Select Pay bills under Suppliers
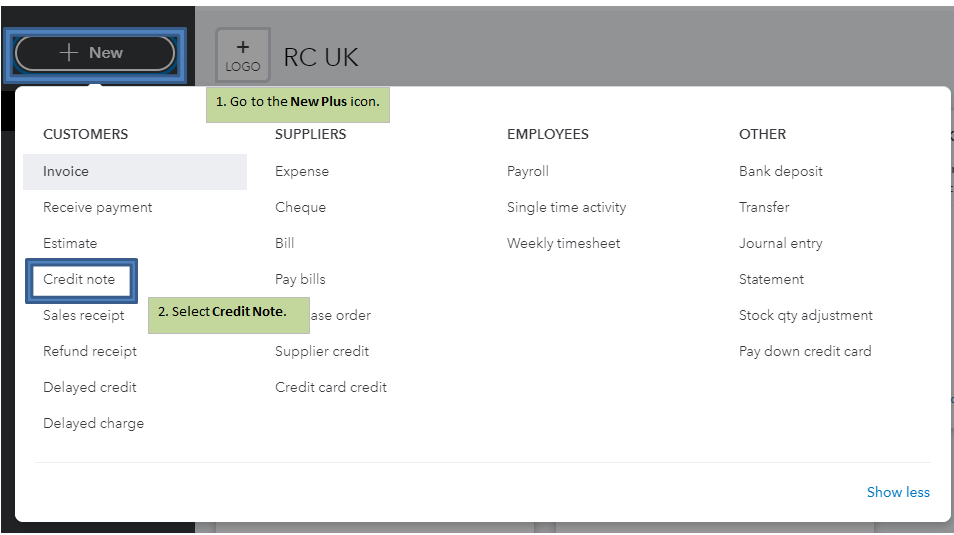This screenshot has height=535, width=954. pos(300,279)
